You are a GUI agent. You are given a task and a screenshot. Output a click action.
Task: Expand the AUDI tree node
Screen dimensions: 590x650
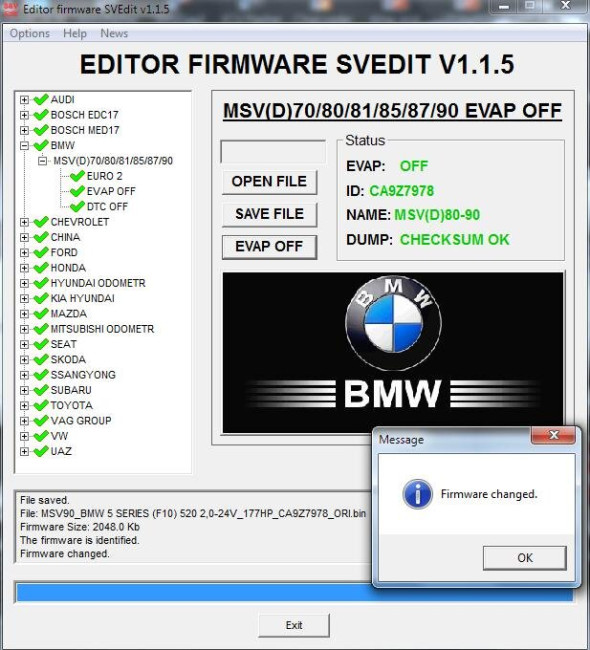click(x=24, y=100)
